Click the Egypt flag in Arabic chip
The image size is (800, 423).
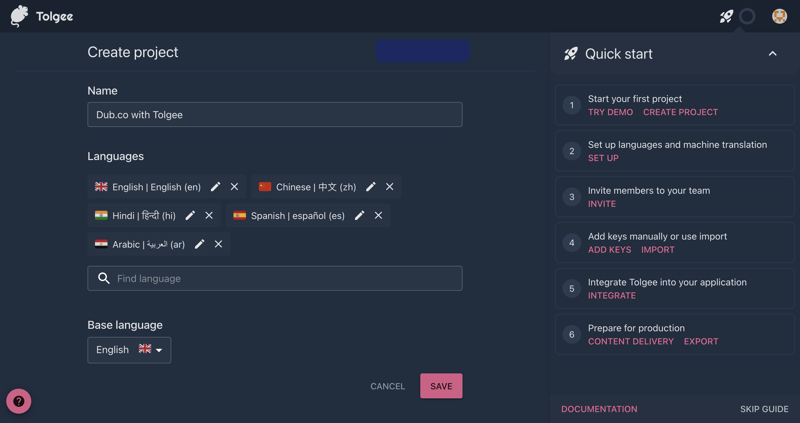[x=101, y=244]
